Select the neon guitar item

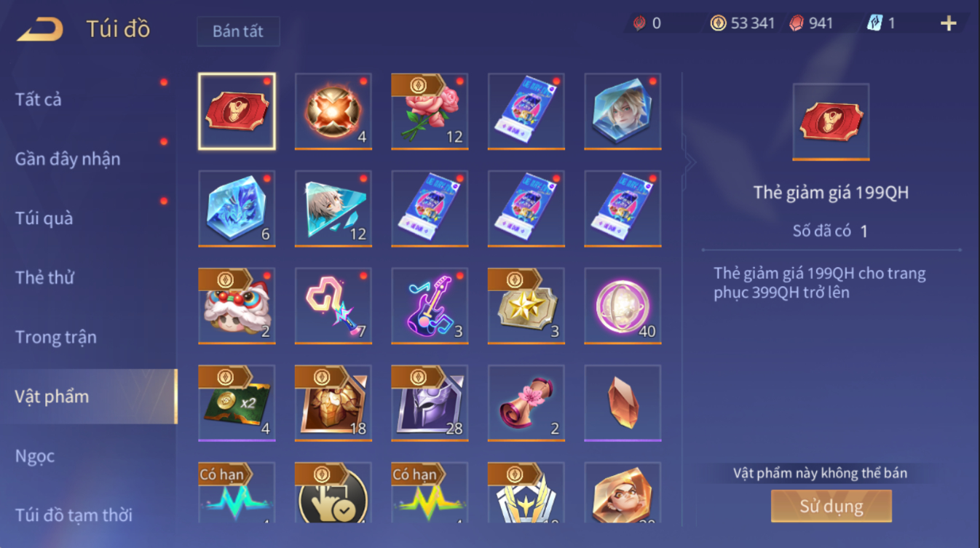[x=430, y=306]
